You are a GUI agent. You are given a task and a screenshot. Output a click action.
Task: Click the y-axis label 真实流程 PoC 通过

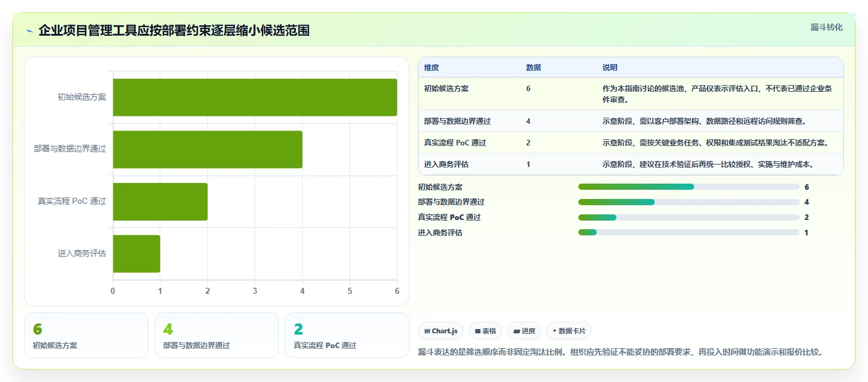click(72, 201)
